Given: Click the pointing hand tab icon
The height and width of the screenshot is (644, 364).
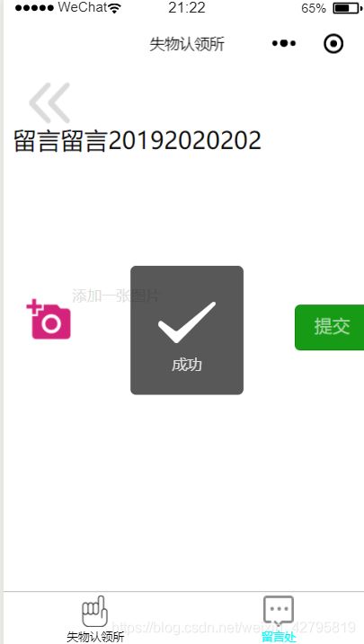Looking at the screenshot, I should click(x=94, y=611).
